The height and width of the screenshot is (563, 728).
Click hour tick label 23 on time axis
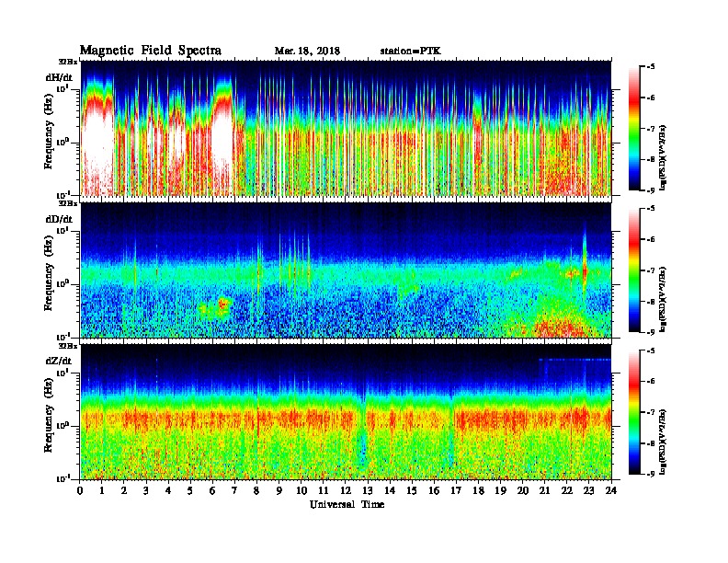(x=588, y=490)
